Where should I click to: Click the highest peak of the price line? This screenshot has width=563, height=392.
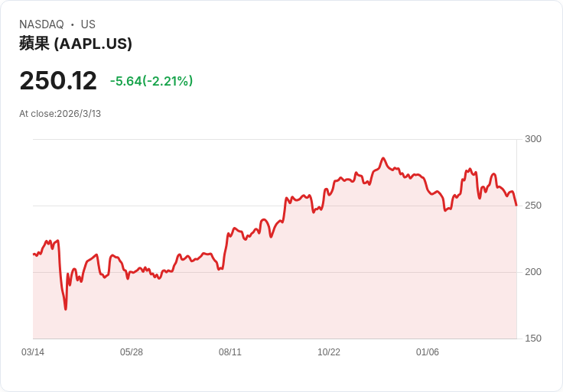383,159
